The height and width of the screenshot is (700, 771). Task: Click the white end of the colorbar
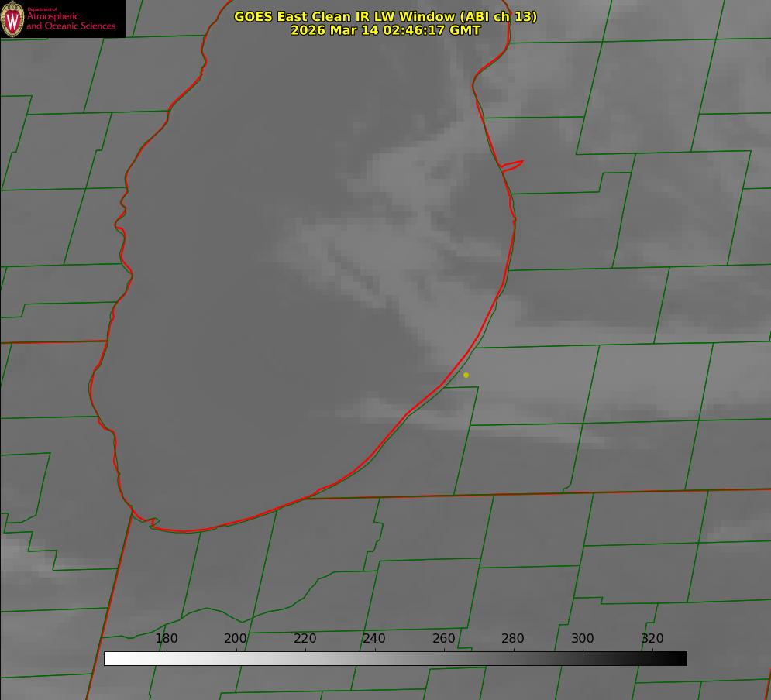pyautogui.click(x=110, y=658)
